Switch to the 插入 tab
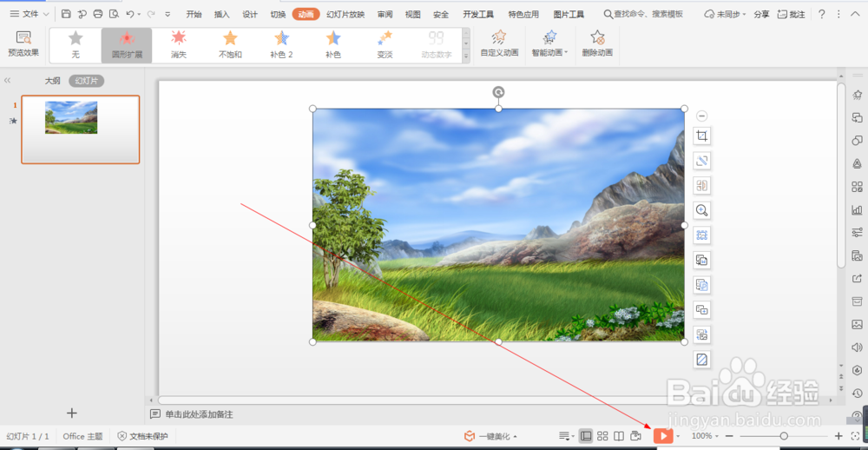Screen dimensions: 868x450 [222, 15]
